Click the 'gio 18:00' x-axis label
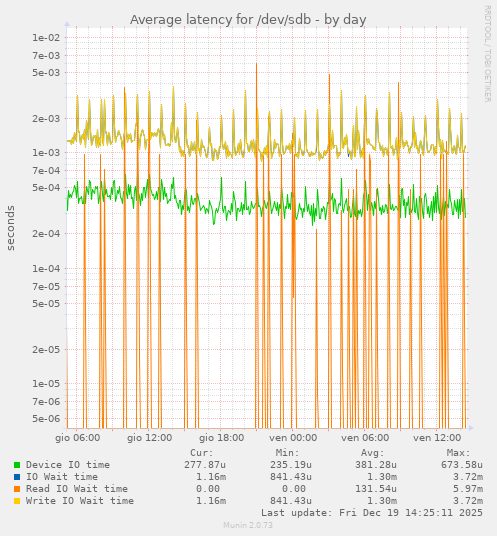This screenshot has width=497, height=536. click(x=222, y=438)
